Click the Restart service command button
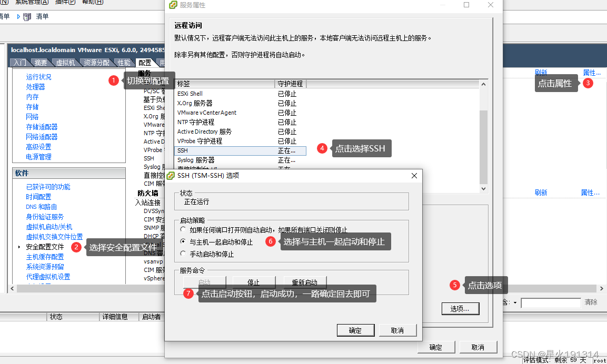The image size is (607, 364). click(x=305, y=282)
